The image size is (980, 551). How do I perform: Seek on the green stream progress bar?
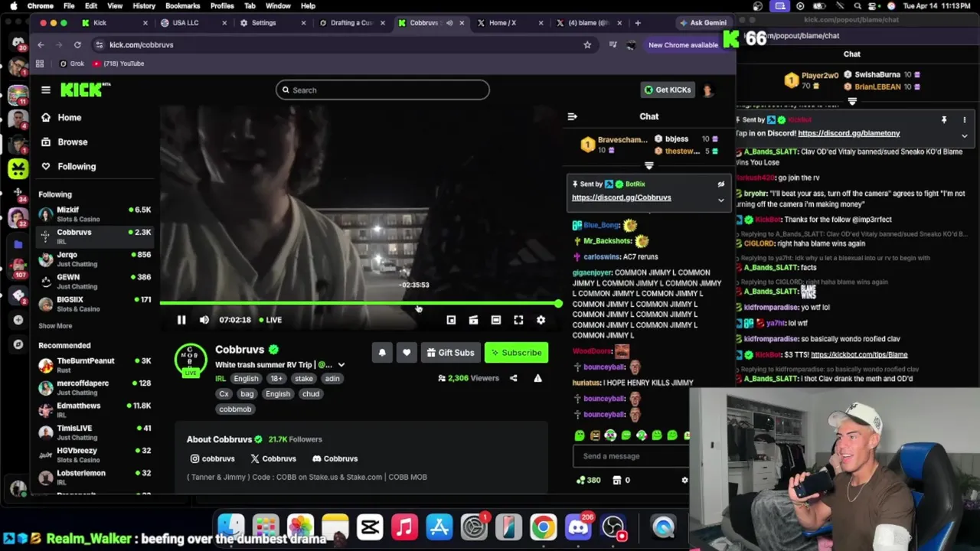coord(361,304)
